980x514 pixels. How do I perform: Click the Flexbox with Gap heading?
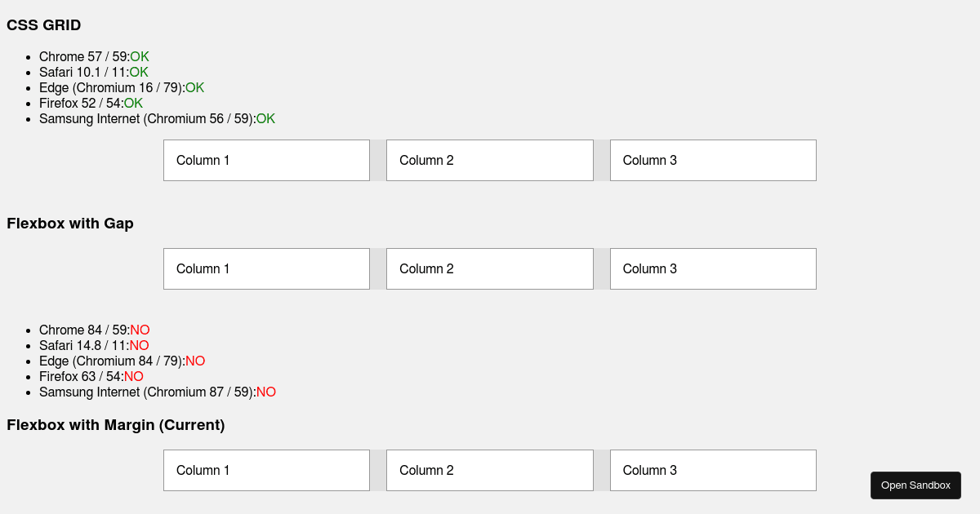[x=70, y=224]
